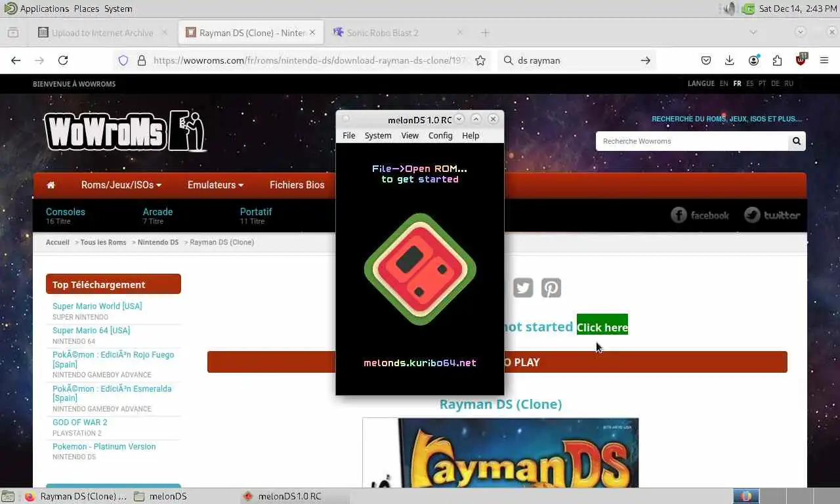This screenshot has width=840, height=504.
Task: Share page via gray Twitter square icon
Action: (x=523, y=288)
